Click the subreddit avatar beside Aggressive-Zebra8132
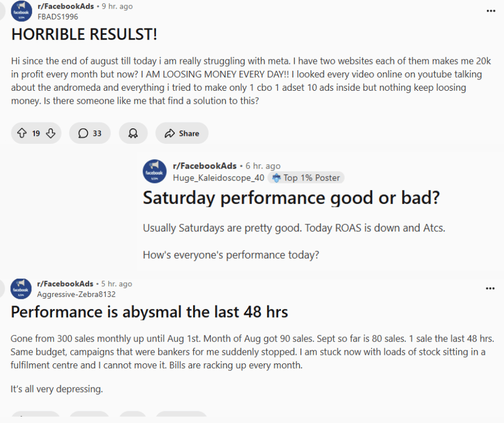504x423 pixels. pyautogui.click(x=21, y=289)
